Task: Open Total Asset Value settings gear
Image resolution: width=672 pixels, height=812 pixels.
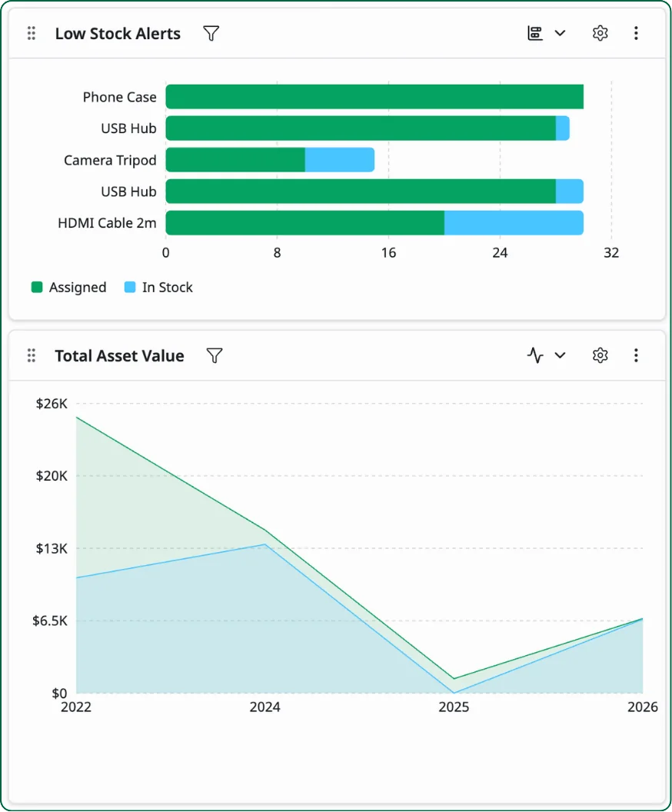Action: point(600,355)
